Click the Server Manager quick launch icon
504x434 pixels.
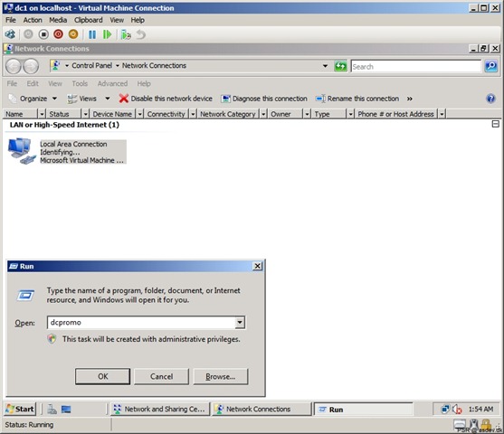(52, 410)
